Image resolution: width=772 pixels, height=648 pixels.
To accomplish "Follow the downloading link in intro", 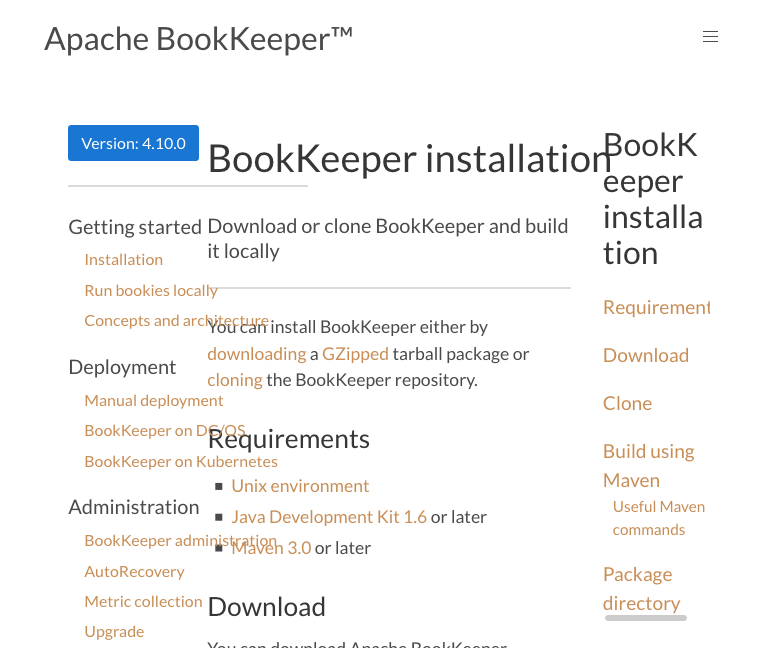I will [257, 354].
